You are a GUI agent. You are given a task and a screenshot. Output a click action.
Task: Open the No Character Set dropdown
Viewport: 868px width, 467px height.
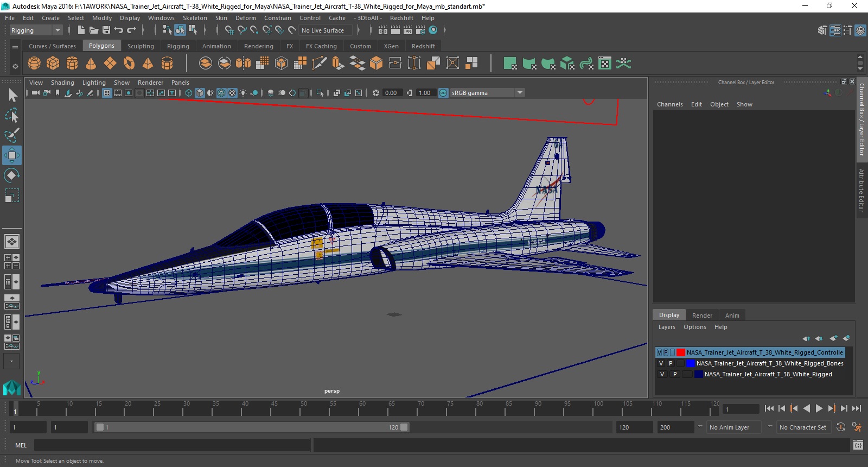pyautogui.click(x=803, y=427)
